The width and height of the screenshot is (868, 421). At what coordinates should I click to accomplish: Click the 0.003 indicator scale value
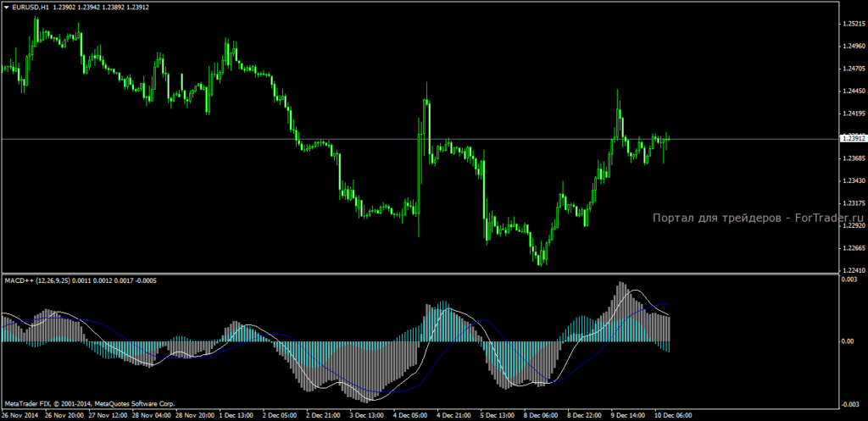[848, 279]
